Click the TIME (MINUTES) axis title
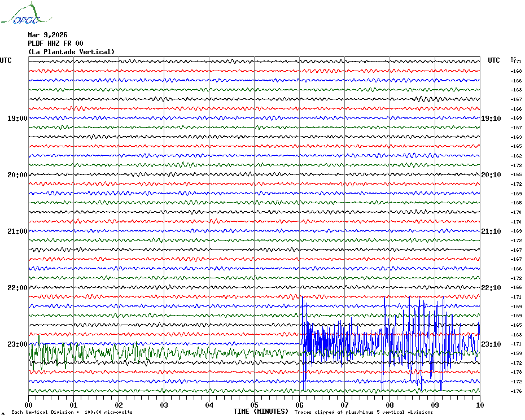Screen dimensions: 525x420 261,412
